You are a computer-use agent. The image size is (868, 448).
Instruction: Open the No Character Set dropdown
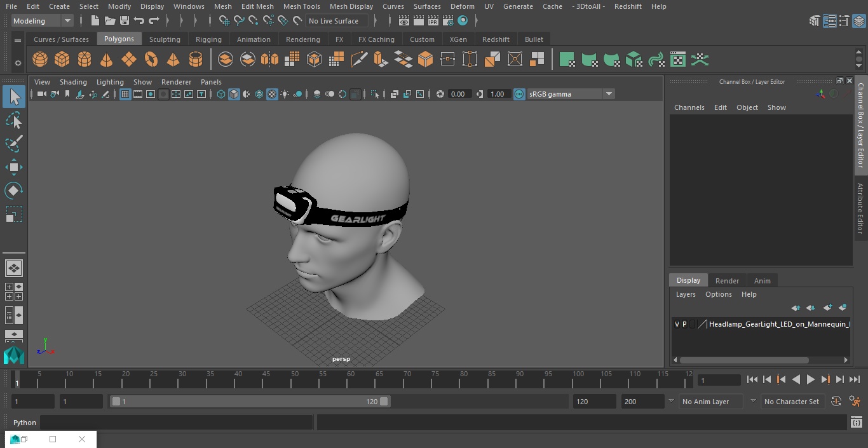792,402
